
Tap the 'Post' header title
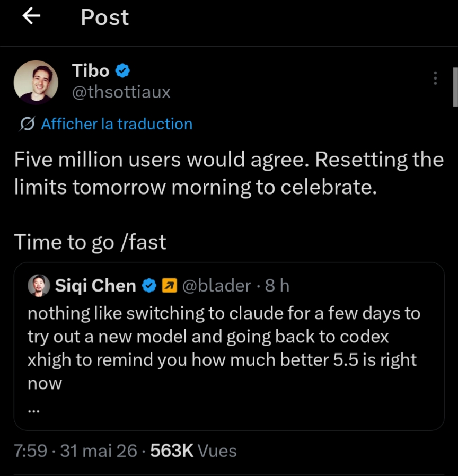[x=105, y=17]
